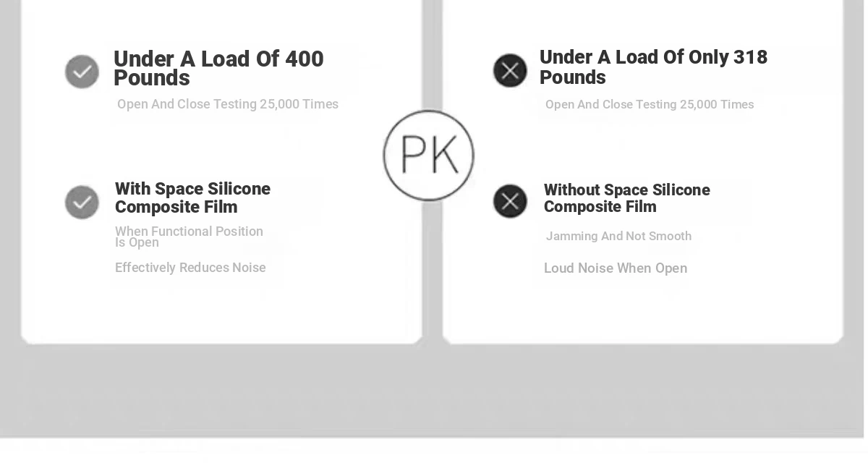Click the checkmark icon beside 400 Pounds load

coord(82,72)
